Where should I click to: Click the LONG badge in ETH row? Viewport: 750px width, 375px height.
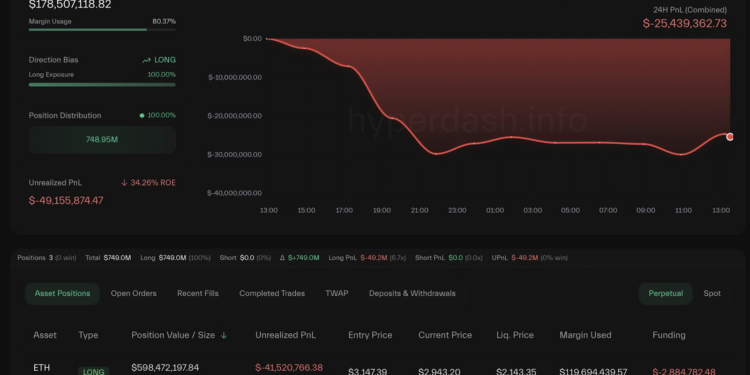point(94,371)
